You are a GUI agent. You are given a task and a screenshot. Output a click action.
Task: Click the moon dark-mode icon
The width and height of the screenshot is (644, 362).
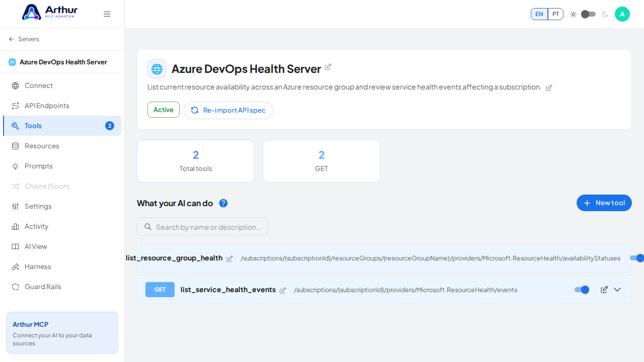(605, 14)
